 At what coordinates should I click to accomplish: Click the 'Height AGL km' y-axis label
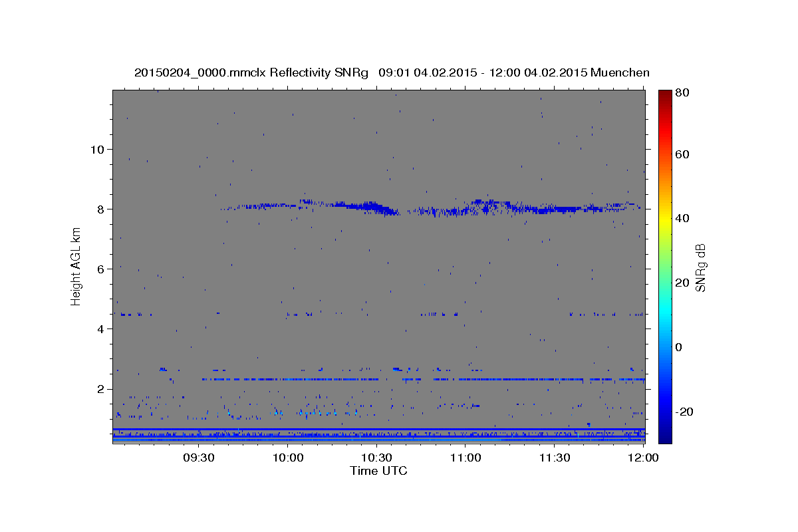click(76, 267)
